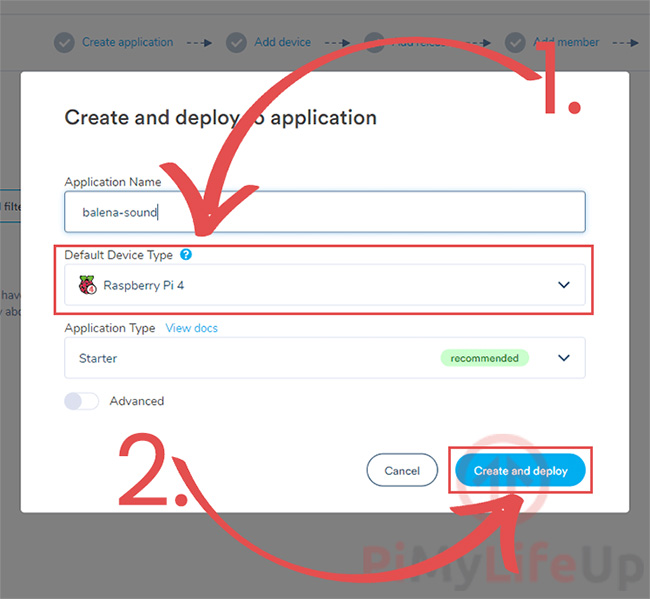The width and height of the screenshot is (650, 599).
Task: Click the Cancel button
Action: 402,470
